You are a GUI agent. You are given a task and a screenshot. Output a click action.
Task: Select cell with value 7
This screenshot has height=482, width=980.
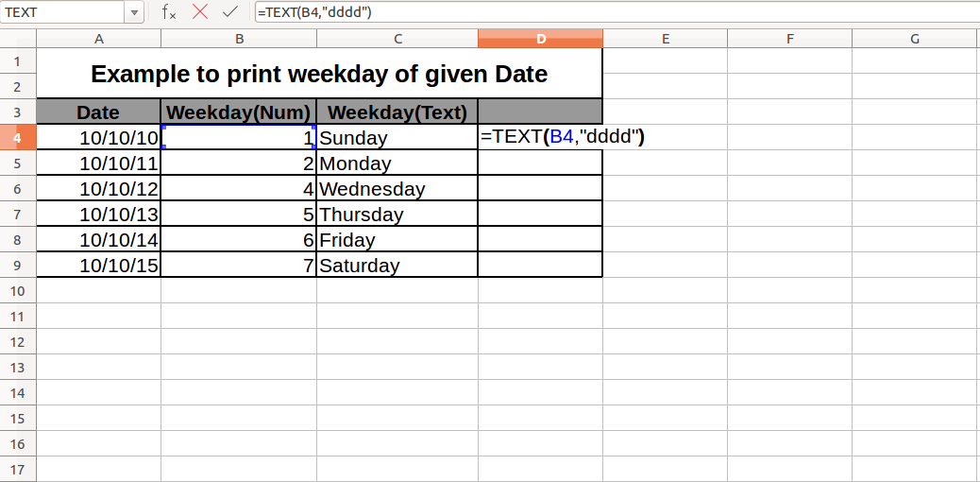(239, 266)
